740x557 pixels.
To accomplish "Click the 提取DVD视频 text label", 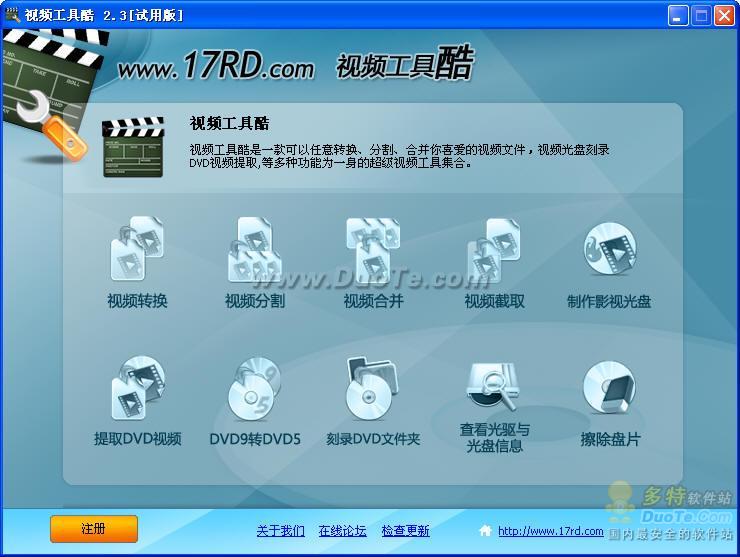I will 137,439.
